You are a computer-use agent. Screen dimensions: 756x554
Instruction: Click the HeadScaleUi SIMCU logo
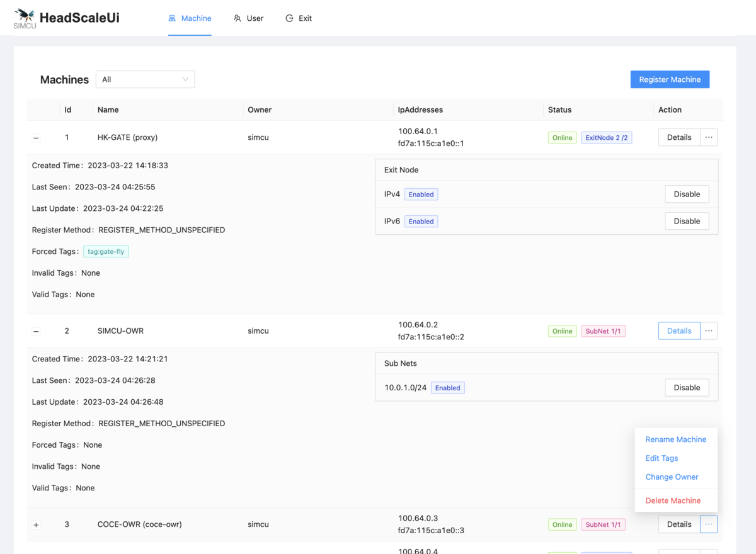25,18
